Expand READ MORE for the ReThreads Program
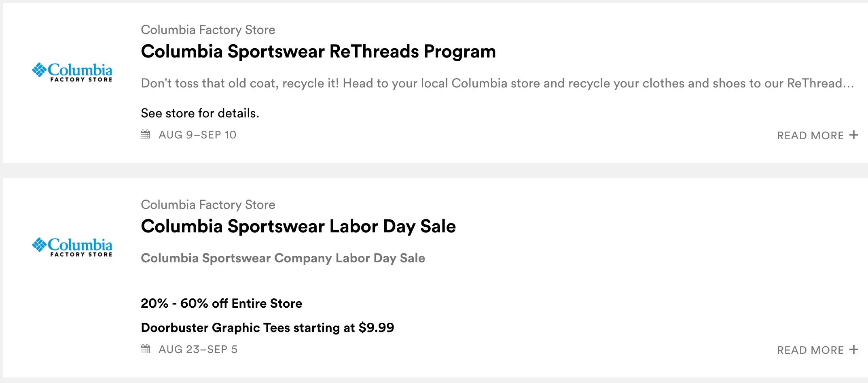 tap(810, 136)
